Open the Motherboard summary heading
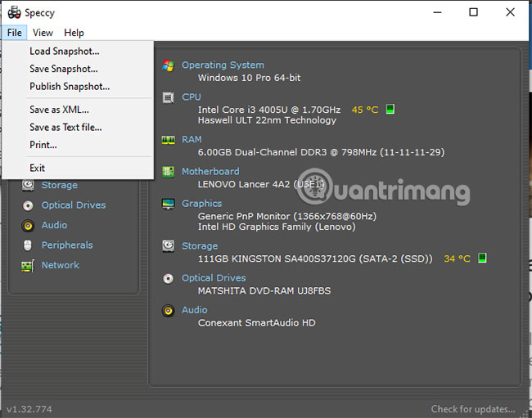The width and height of the screenshot is (532, 418). click(210, 172)
